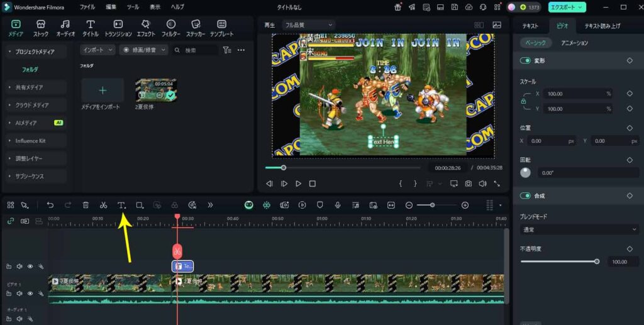Open the ファイル (File) menu

[x=87, y=7]
